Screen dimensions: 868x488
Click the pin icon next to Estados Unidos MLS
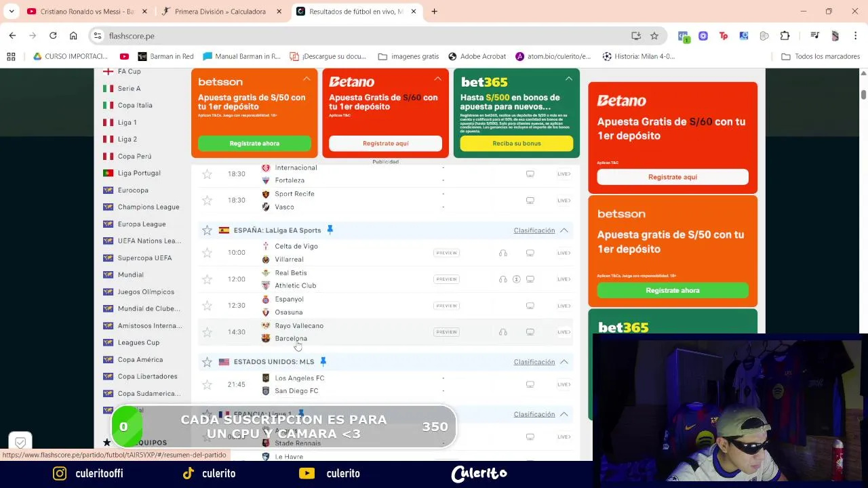[x=323, y=362]
